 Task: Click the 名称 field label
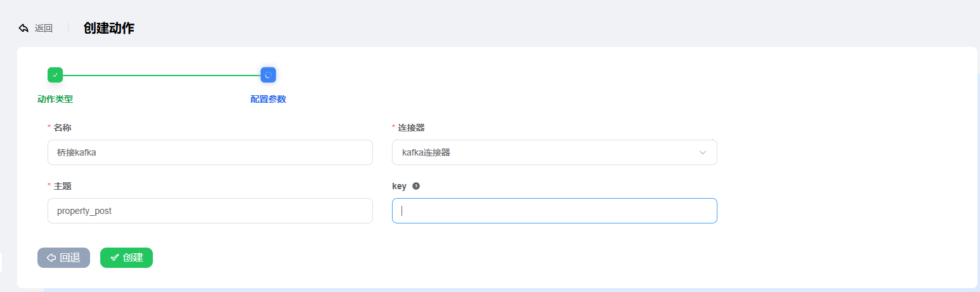[62, 128]
